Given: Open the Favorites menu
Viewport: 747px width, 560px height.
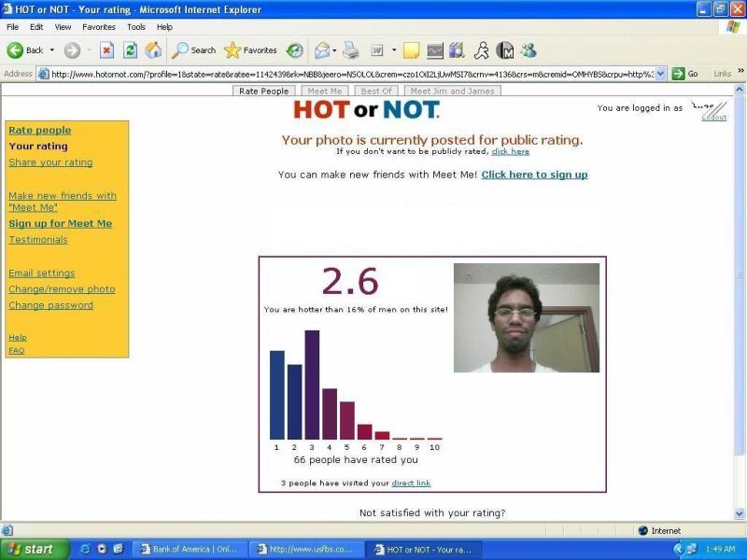Looking at the screenshot, I should click(x=99, y=27).
